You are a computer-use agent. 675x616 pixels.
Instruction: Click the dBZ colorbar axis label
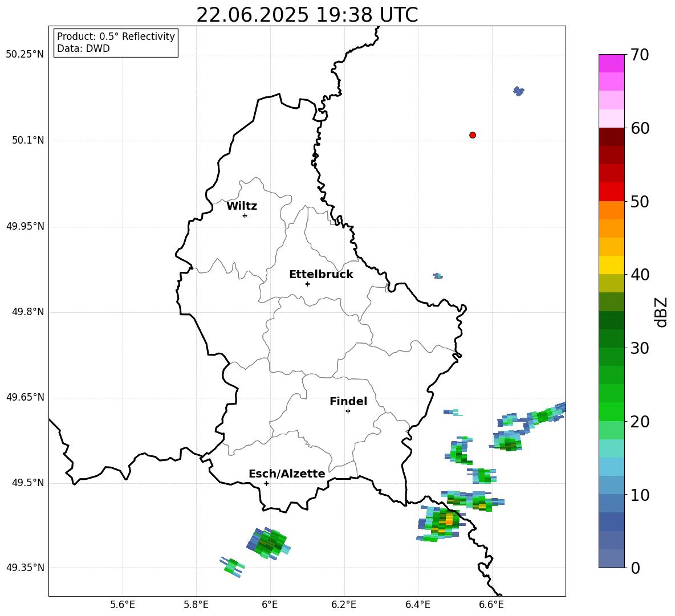[x=661, y=312]
